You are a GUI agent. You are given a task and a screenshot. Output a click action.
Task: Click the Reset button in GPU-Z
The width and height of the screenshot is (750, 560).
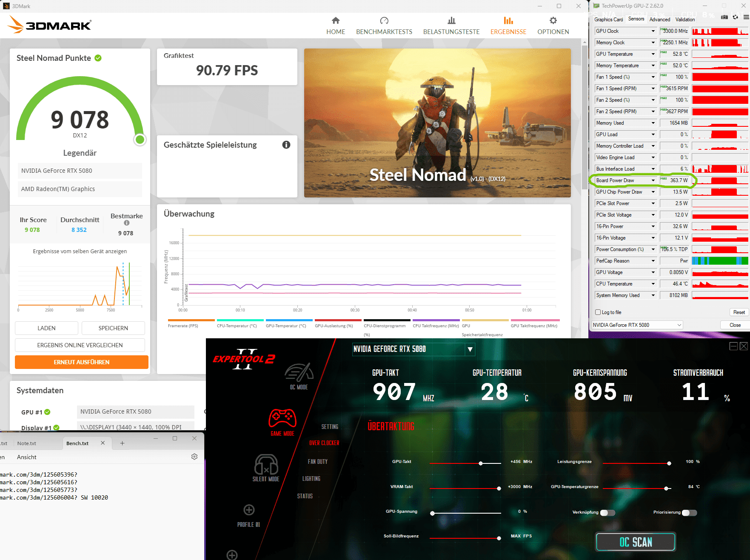[x=739, y=312]
